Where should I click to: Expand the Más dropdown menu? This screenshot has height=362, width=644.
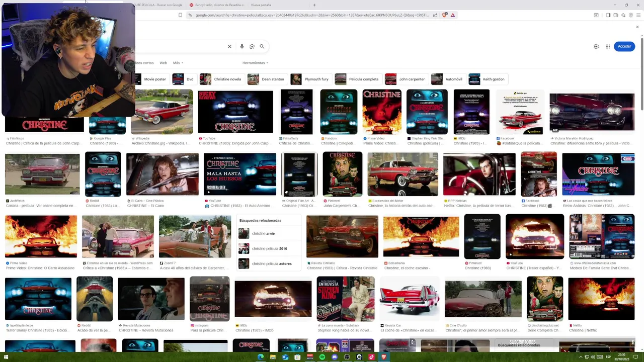(x=178, y=63)
